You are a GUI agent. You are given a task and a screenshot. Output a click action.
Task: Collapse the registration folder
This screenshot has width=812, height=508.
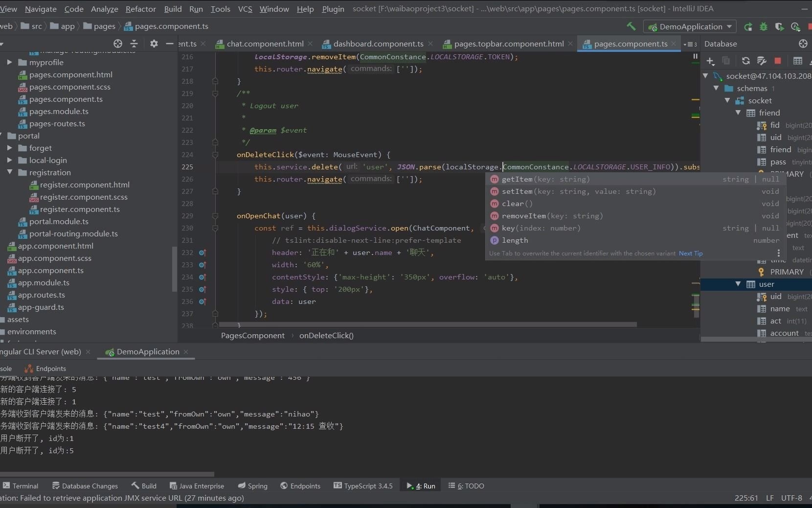9,172
